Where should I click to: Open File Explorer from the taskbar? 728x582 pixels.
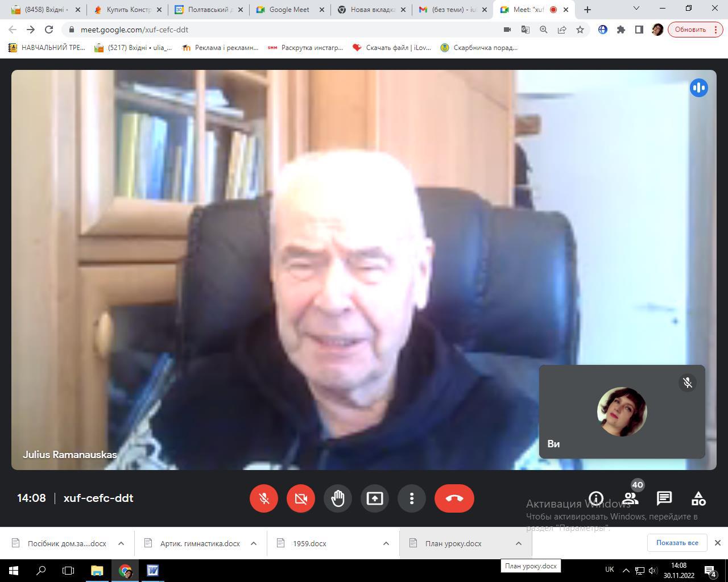point(97,571)
